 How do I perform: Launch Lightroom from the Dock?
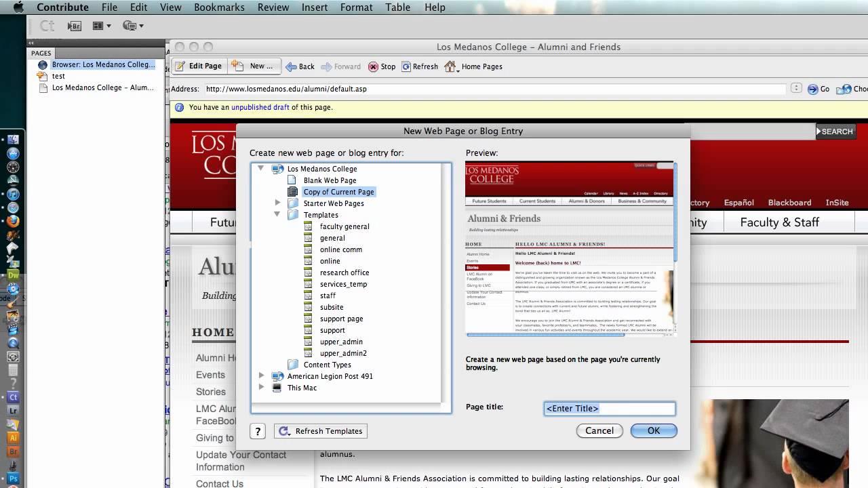13,411
